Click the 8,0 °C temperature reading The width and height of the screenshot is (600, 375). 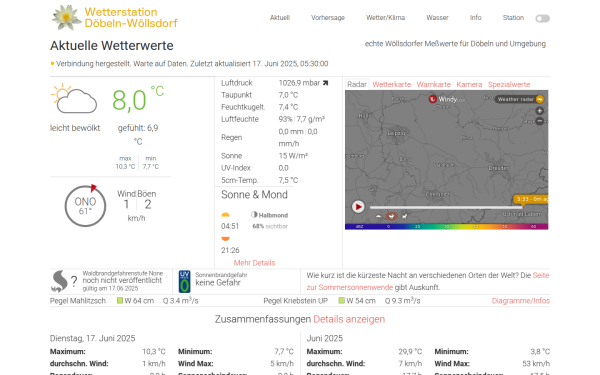[138, 100]
